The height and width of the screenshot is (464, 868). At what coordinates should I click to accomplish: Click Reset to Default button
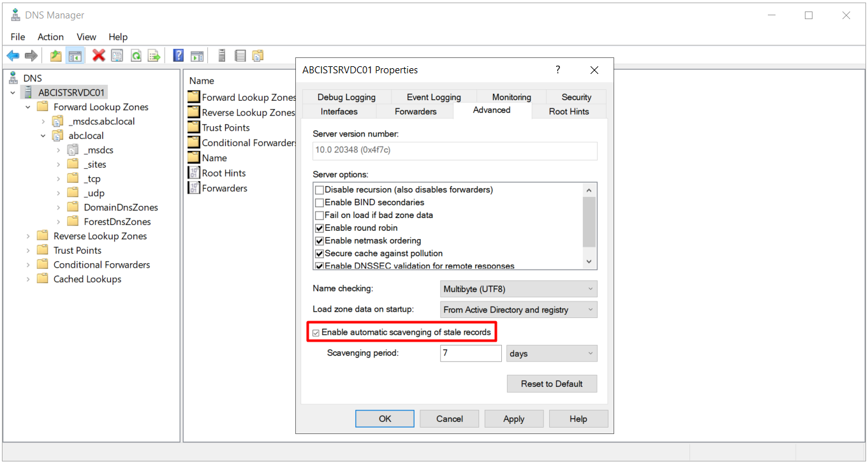click(x=552, y=384)
